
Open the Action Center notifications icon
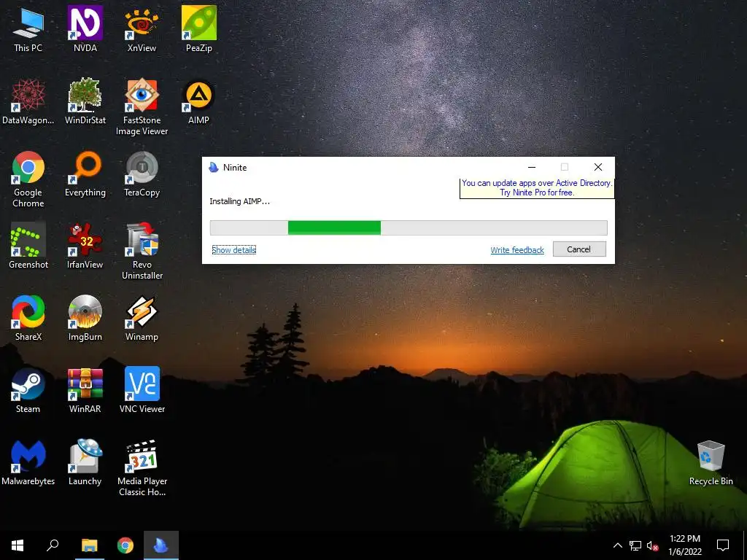click(723, 545)
